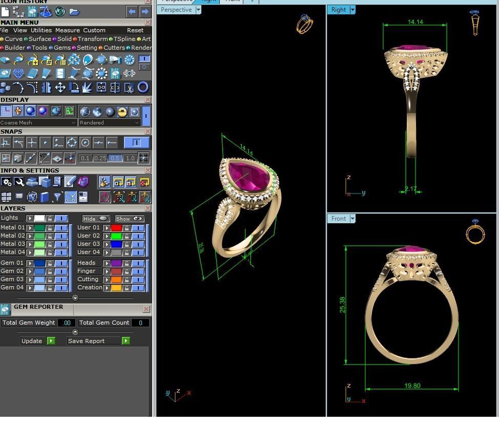499x448 pixels.
Task: Click the red User 01 color swatch
Action: (116, 228)
